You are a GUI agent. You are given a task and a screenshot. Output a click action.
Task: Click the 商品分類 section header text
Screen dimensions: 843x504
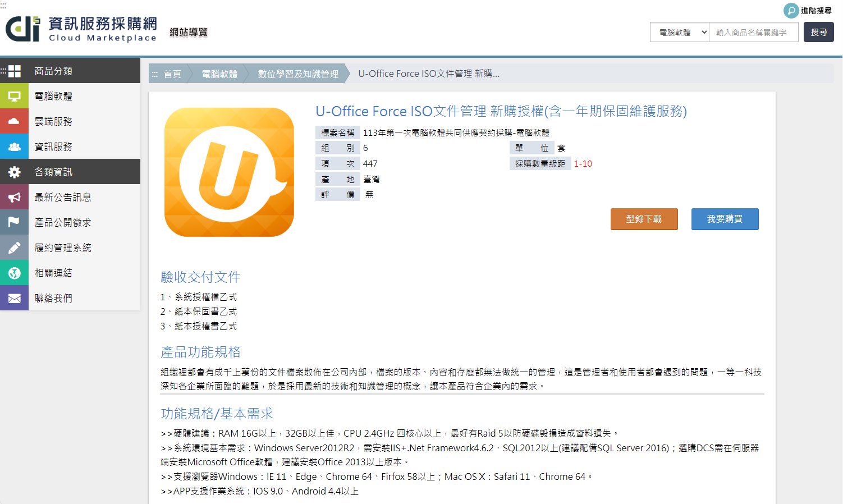pyautogui.click(x=53, y=71)
